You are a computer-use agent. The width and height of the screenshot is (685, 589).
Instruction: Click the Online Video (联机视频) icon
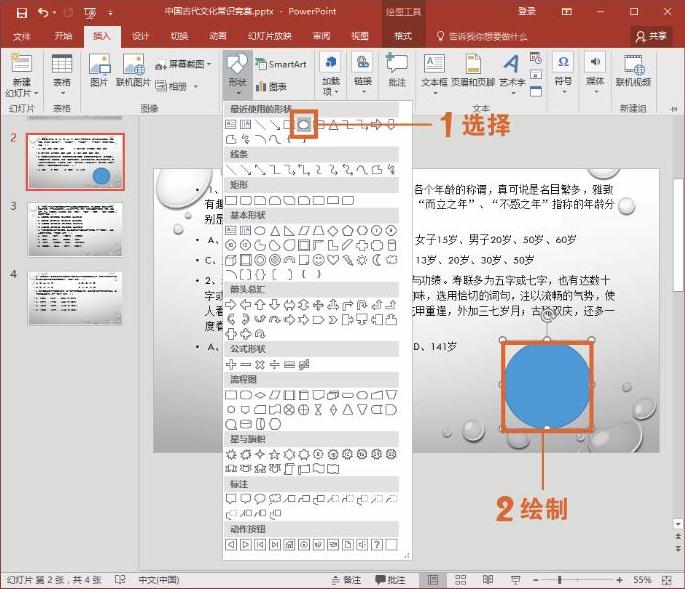(633, 70)
